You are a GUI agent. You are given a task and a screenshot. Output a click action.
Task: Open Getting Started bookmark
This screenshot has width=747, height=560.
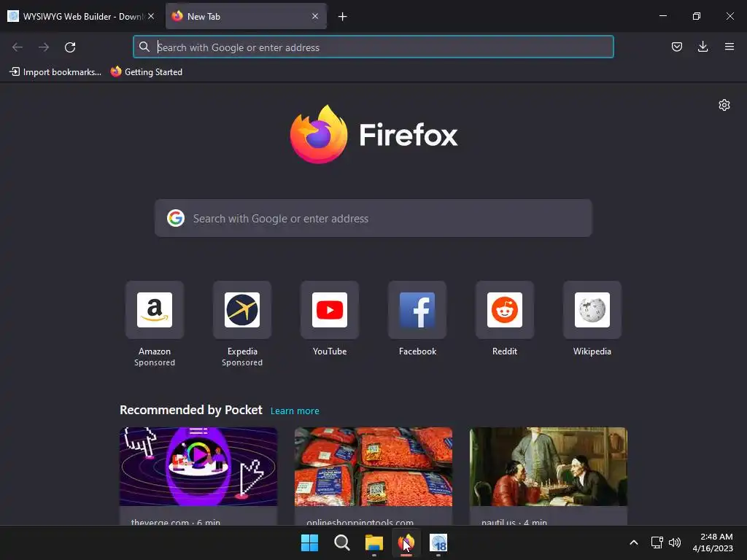[x=146, y=72]
